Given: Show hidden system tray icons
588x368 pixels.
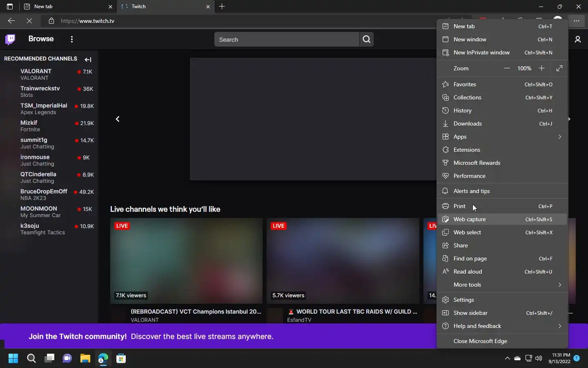Looking at the screenshot, I should (508, 358).
